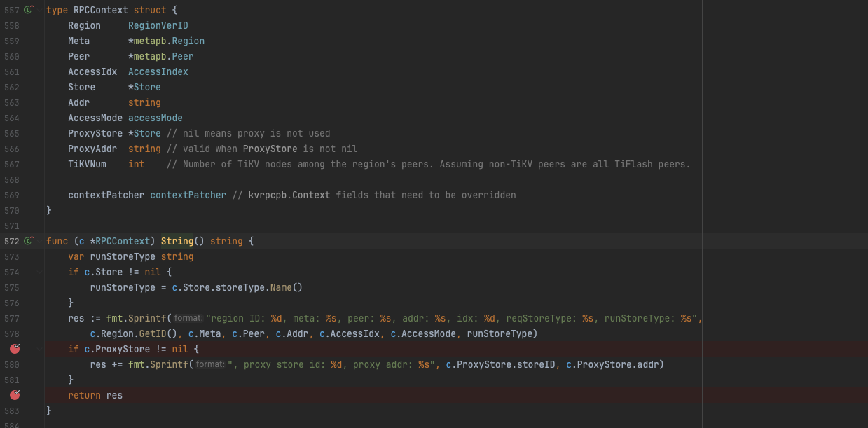Toggle off the breakpoint on return res line
868x428 pixels.
15,395
